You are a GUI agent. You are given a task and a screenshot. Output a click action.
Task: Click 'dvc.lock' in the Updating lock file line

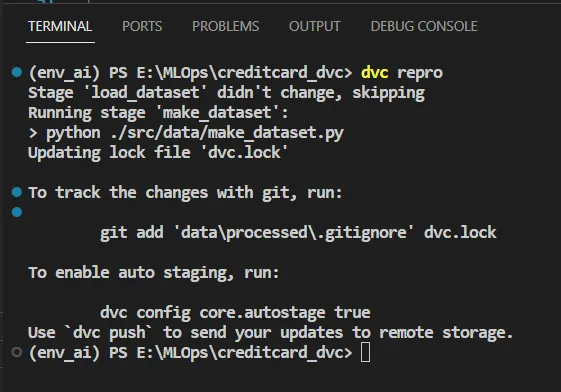point(244,153)
